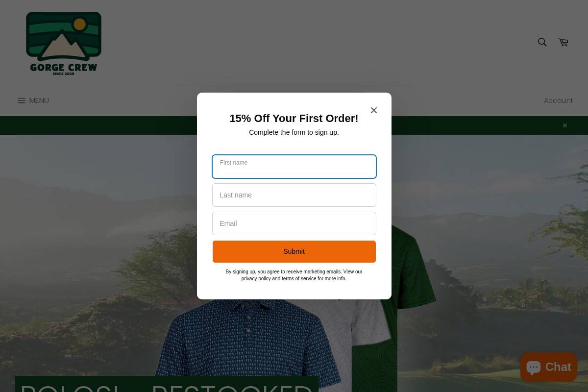Select the Email input field
Image resolution: width=588 pixels, height=392 pixels.
294,223
